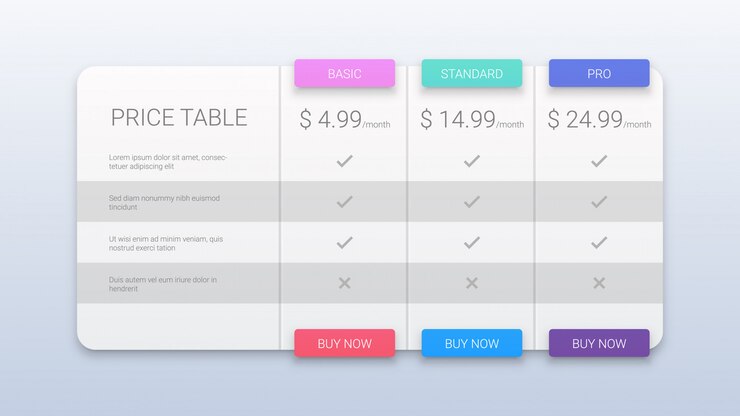Viewport: 740px width, 416px height.
Task: Click the red BUY NOW button under Basic
Action: (345, 343)
